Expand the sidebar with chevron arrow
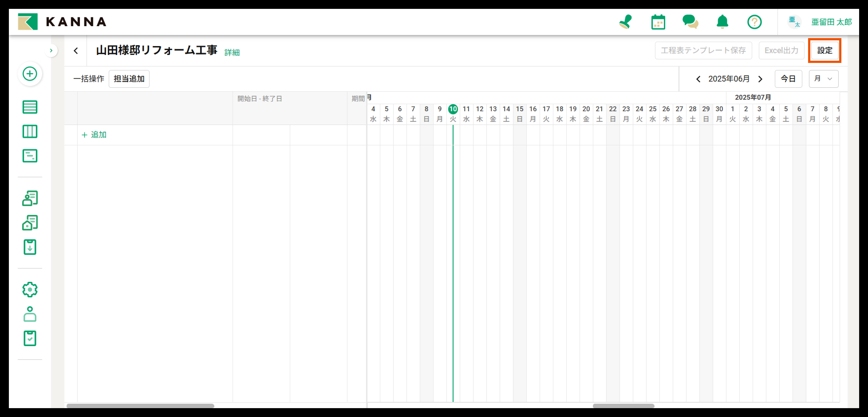The image size is (868, 417). (51, 51)
